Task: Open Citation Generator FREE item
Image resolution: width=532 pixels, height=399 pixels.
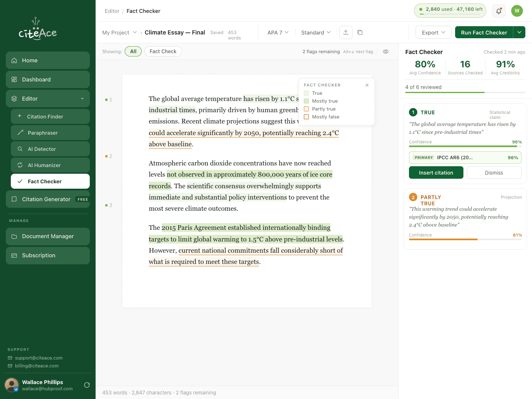Action: [48, 199]
